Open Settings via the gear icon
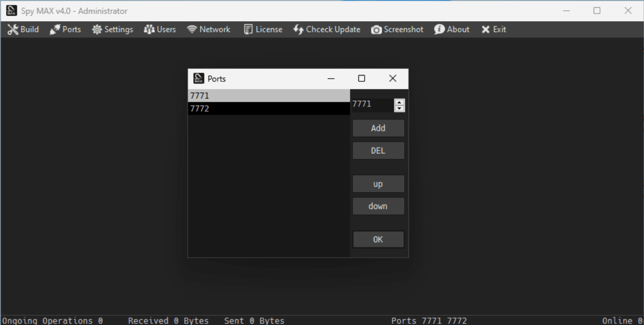The image size is (644, 325). click(97, 30)
